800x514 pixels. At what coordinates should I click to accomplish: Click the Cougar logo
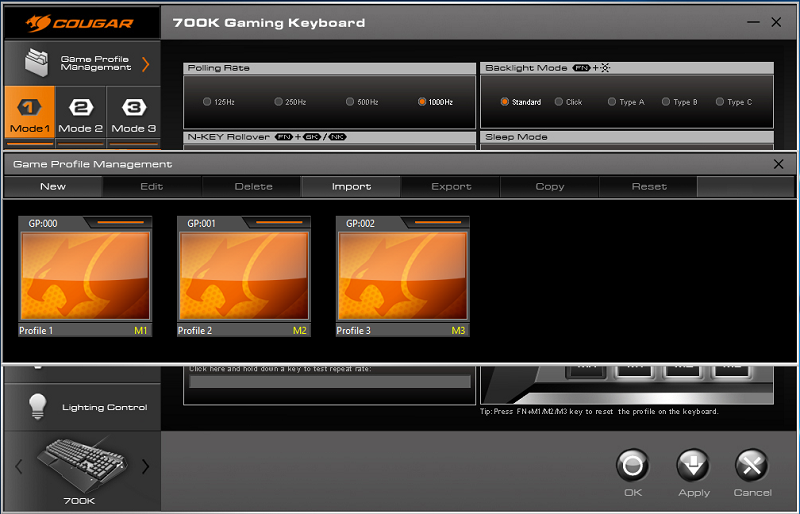point(80,23)
